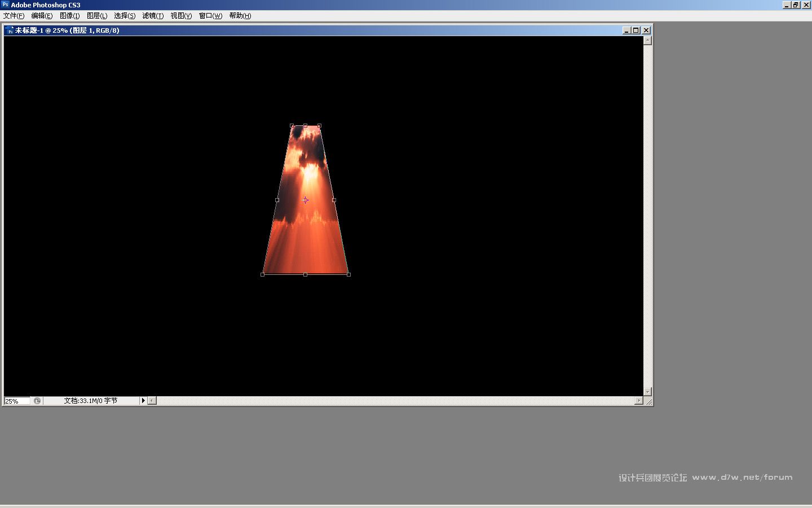
Task: Open the 滤镜(T) menu
Action: [153, 16]
